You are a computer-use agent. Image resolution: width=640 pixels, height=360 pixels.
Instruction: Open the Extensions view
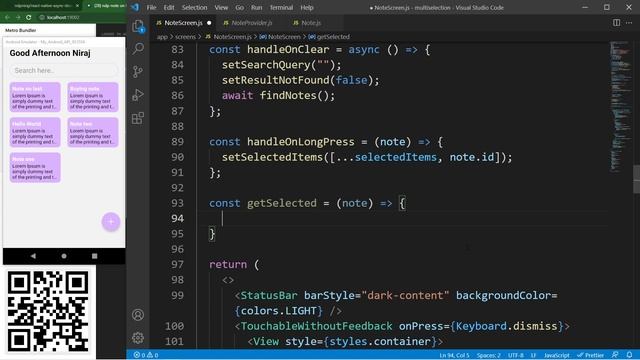(138, 118)
